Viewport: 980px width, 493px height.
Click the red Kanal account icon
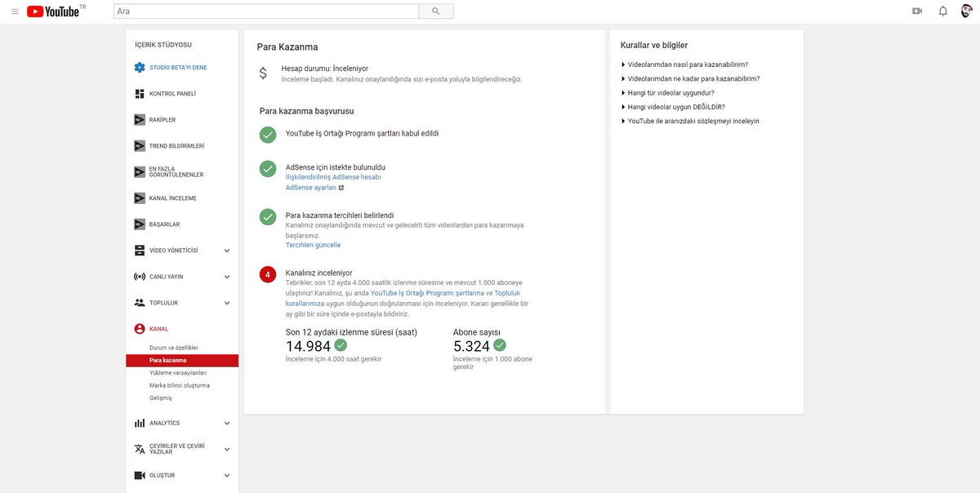point(140,329)
